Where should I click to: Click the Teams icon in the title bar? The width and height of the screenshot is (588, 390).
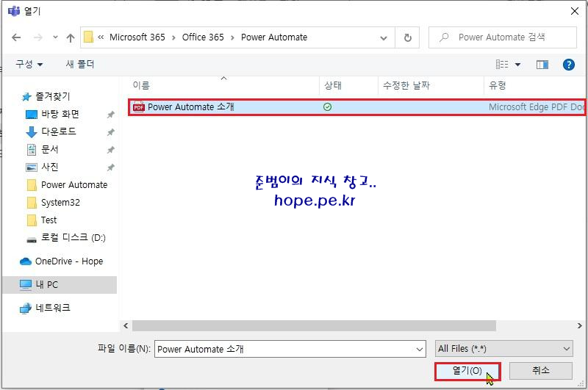14,11
